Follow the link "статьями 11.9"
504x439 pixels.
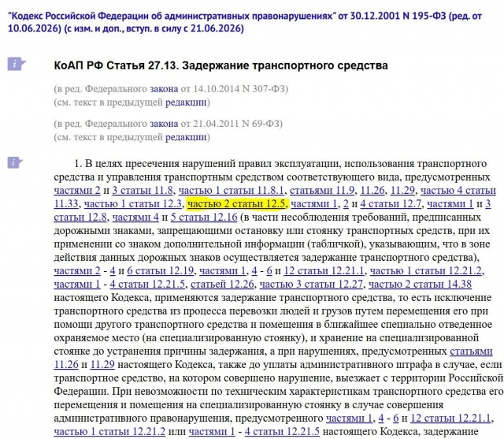322,191
